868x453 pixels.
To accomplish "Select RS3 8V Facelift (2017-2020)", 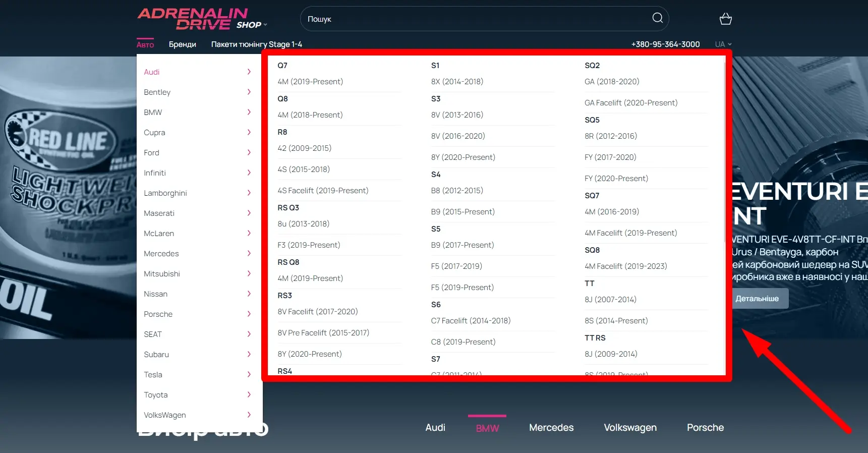I will click(318, 311).
